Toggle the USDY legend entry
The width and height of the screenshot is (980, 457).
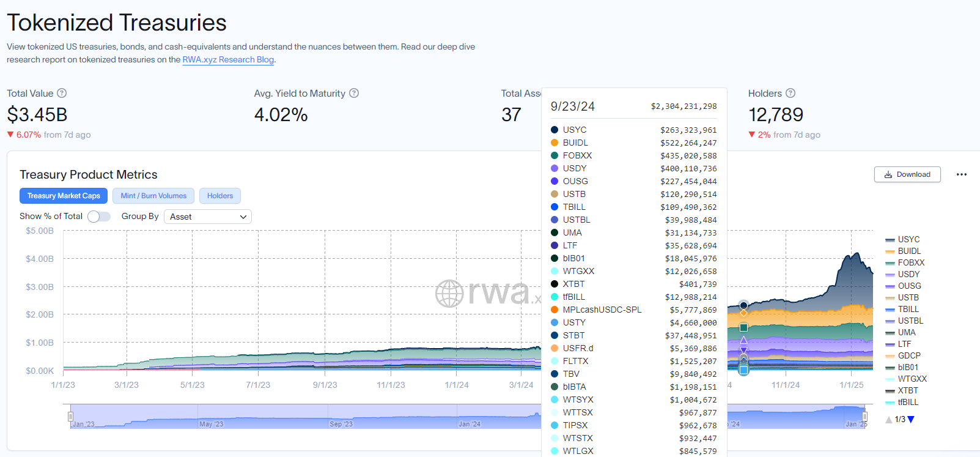pos(908,274)
